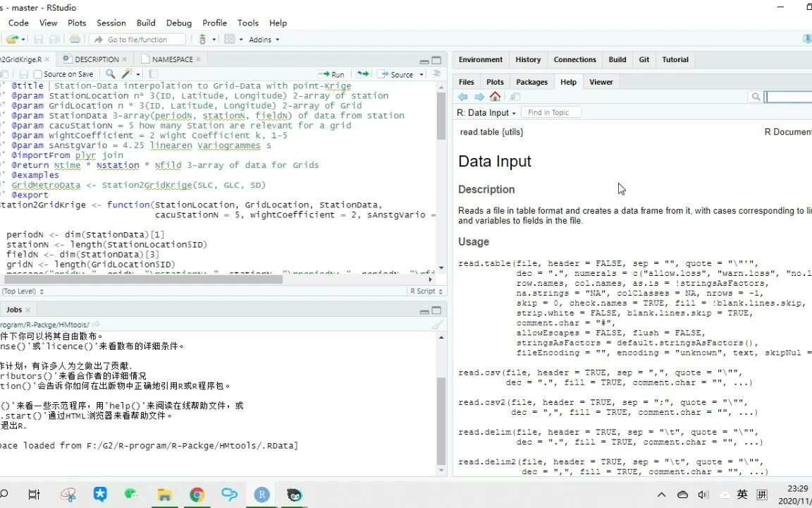Click the Run button
Viewport: 812px width, 508px height.
point(333,73)
